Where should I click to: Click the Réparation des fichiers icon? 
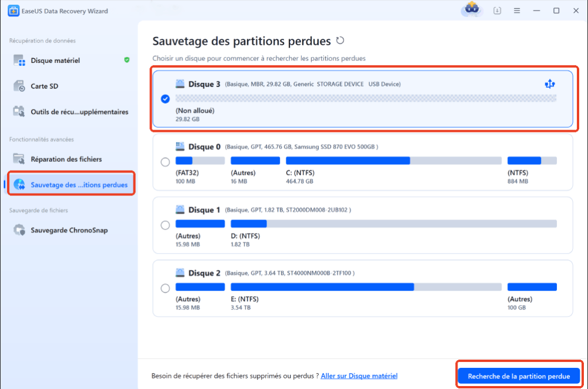click(19, 159)
